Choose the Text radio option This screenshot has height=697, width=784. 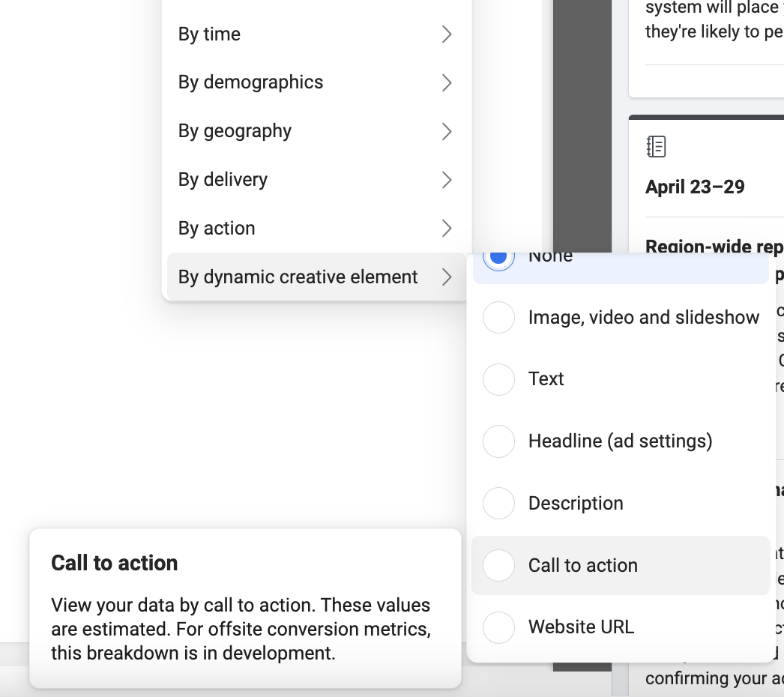498,379
